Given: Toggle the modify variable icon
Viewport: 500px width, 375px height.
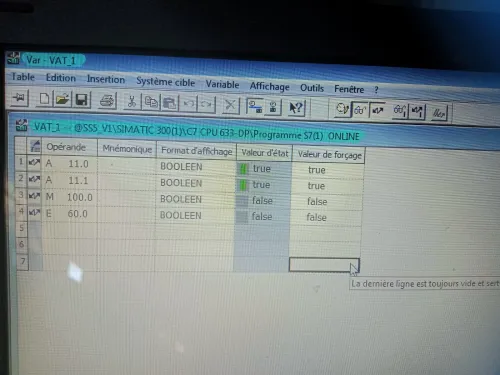Looking at the screenshot, I should coord(378,110).
